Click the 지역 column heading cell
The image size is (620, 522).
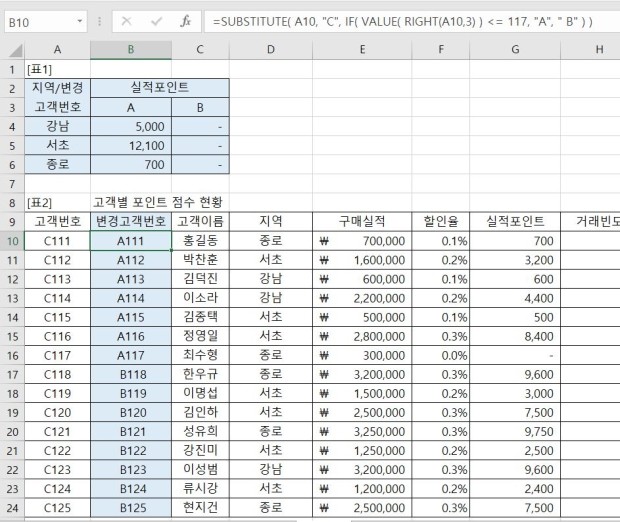coord(271,221)
